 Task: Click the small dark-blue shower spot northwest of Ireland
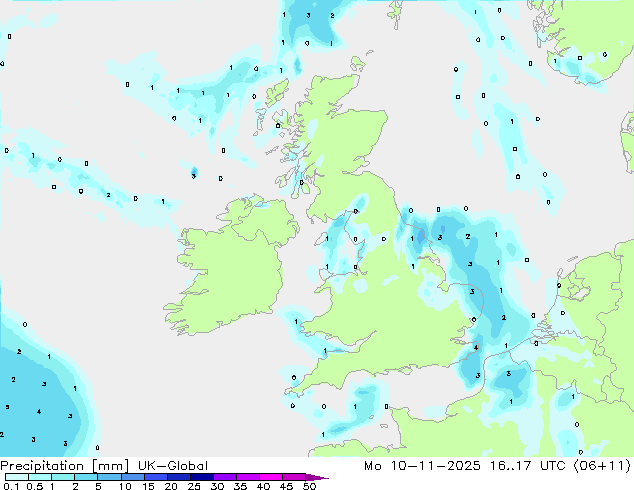point(194,172)
